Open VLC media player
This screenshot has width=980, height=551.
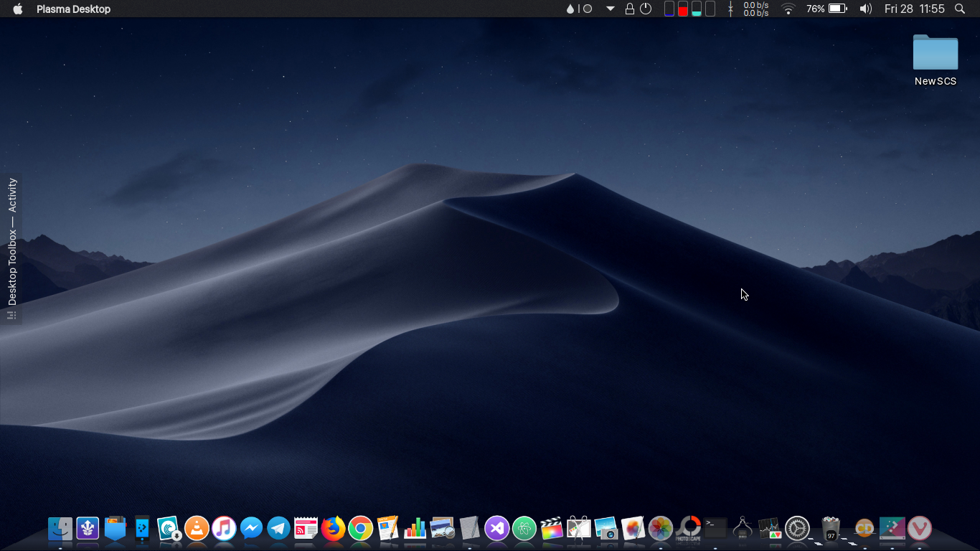197,529
